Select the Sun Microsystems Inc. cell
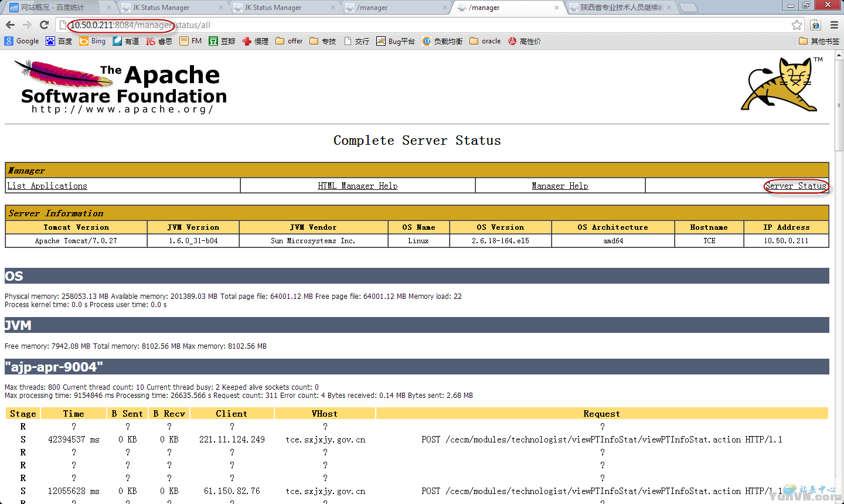This screenshot has width=844, height=504. (x=314, y=241)
